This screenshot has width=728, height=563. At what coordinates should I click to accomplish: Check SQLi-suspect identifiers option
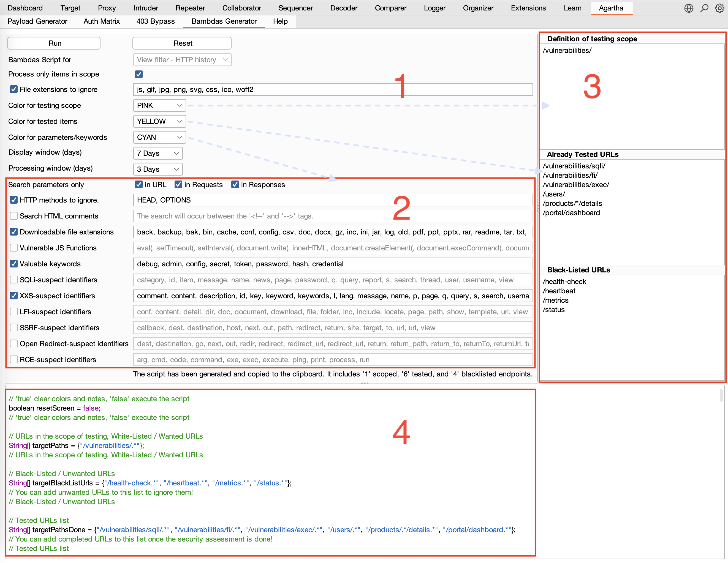[x=14, y=280]
